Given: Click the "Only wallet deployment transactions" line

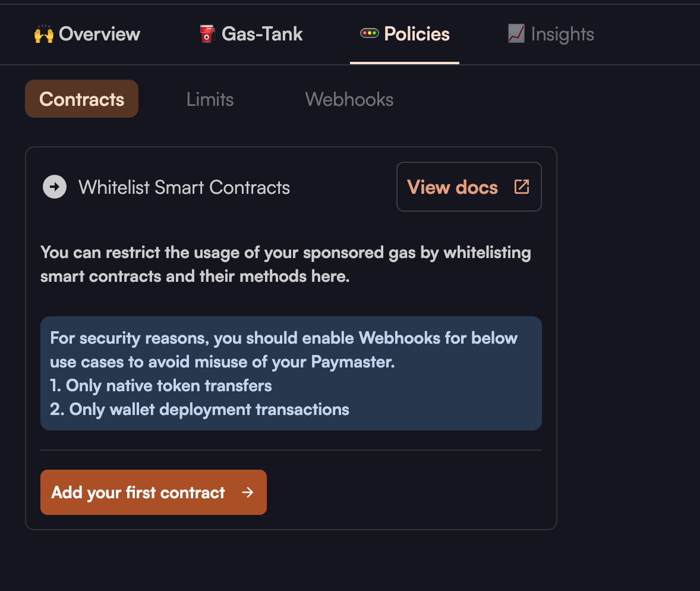Looking at the screenshot, I should 200,409.
